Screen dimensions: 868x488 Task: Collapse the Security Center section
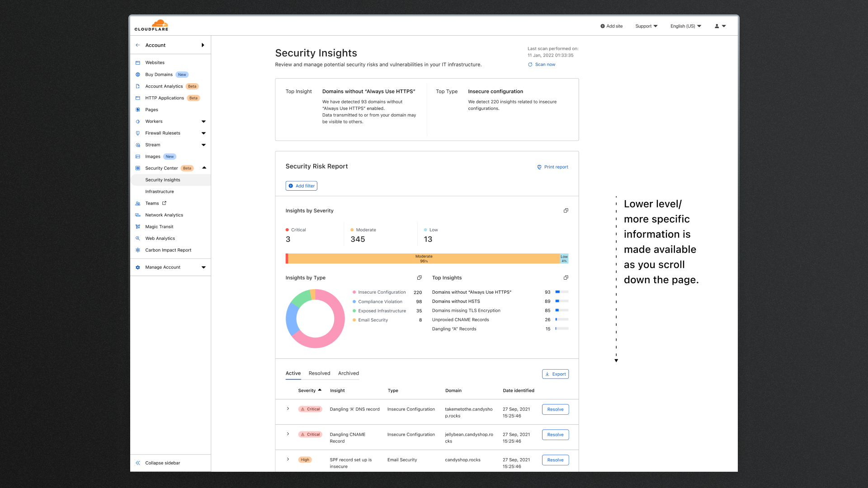[x=204, y=168]
